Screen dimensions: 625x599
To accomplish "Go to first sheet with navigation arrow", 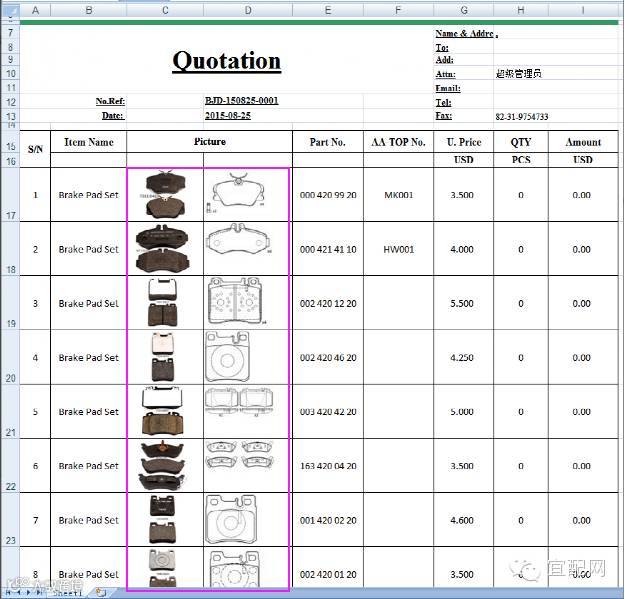I will 8,593.
